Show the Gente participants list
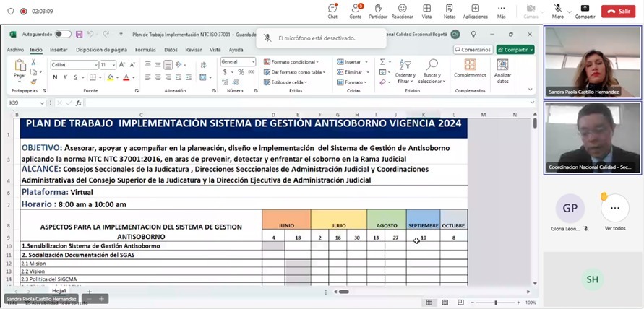The height and width of the screenshot is (309, 644). (x=356, y=11)
